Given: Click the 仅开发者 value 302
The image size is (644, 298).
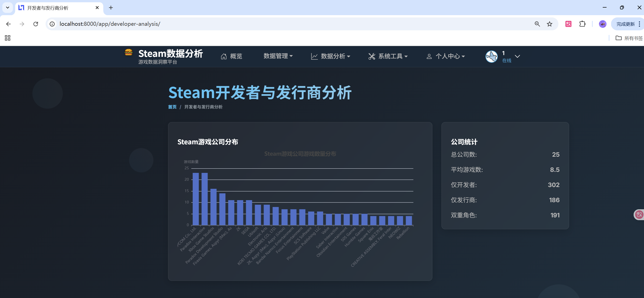Looking at the screenshot, I should [x=554, y=185].
